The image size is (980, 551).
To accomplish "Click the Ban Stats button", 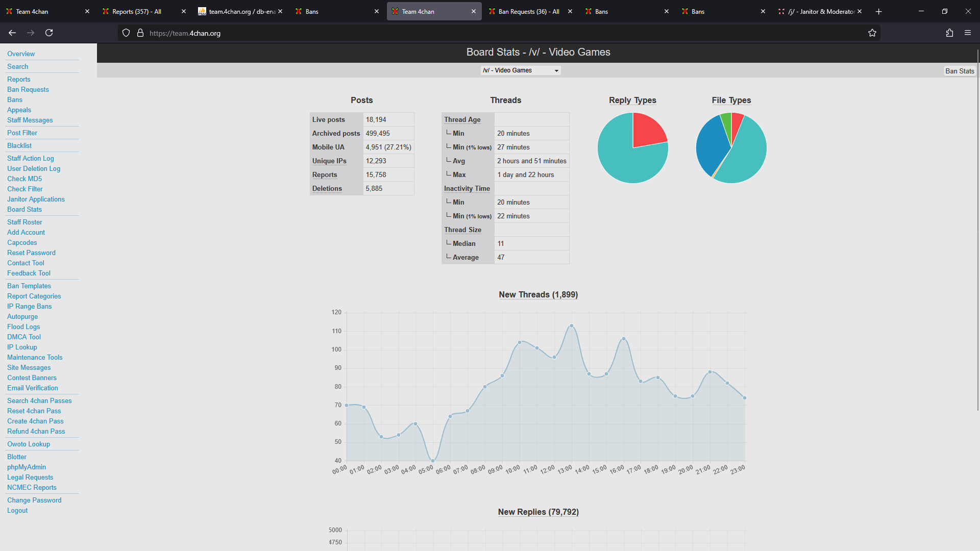I will click(x=959, y=71).
